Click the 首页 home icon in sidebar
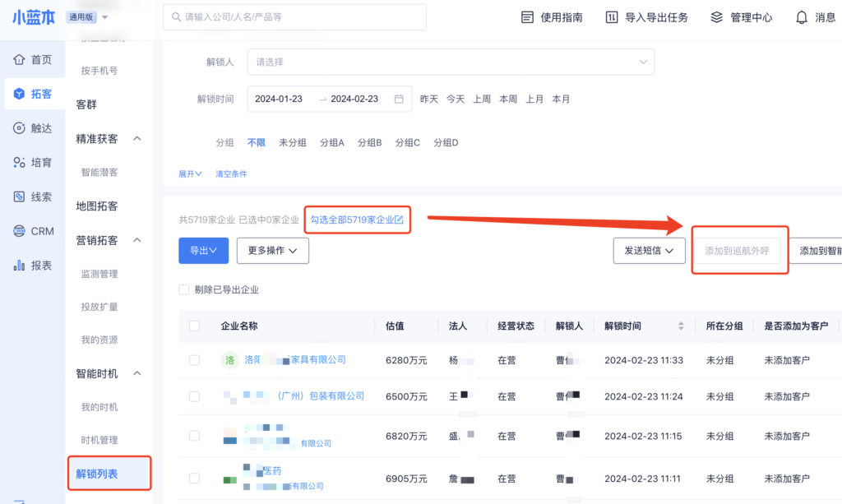Screen dimensions: 842x504 [19, 59]
